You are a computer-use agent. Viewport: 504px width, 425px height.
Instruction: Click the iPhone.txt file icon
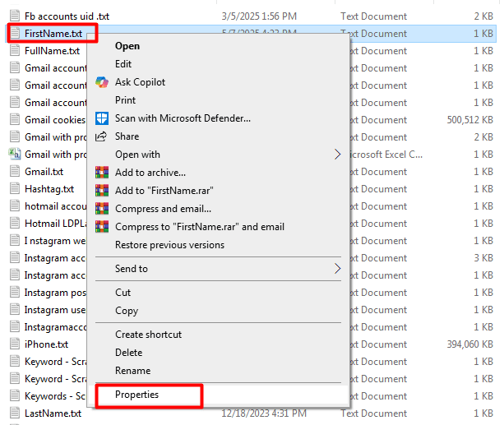pyautogui.click(x=15, y=344)
